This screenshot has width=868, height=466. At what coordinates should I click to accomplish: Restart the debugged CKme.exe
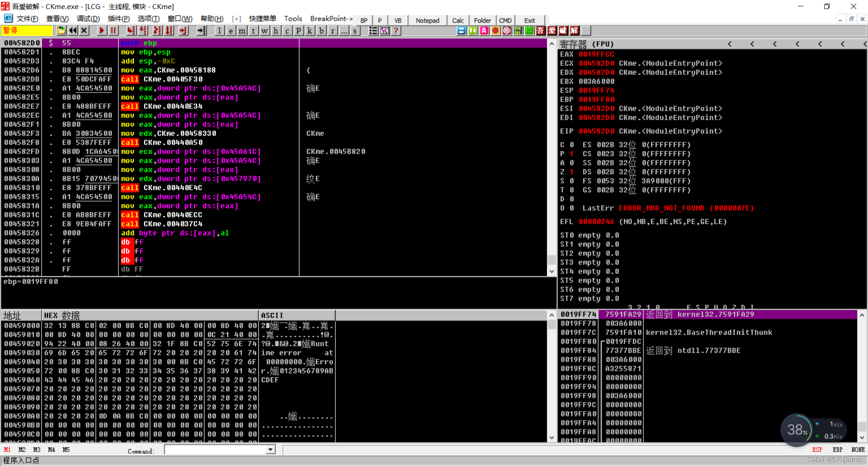tap(73, 30)
